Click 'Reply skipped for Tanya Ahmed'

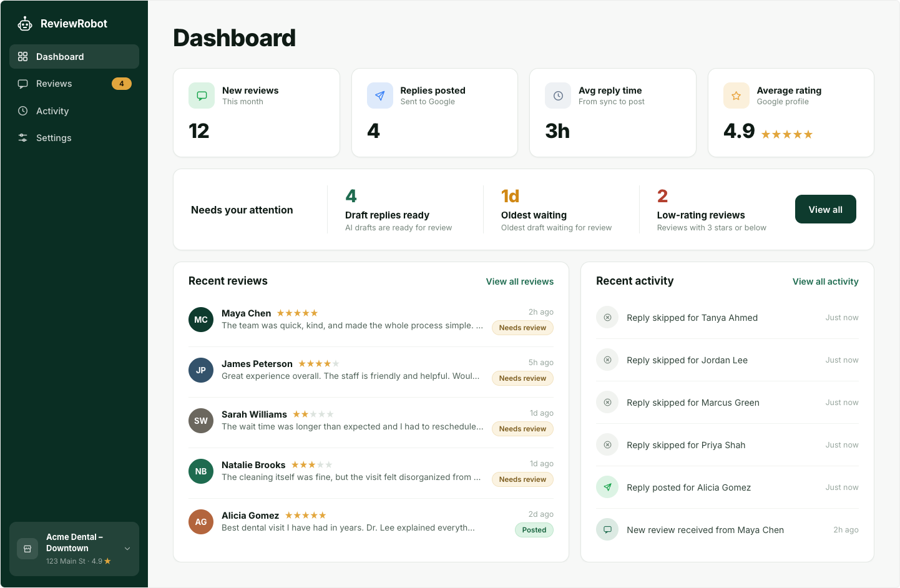(692, 318)
